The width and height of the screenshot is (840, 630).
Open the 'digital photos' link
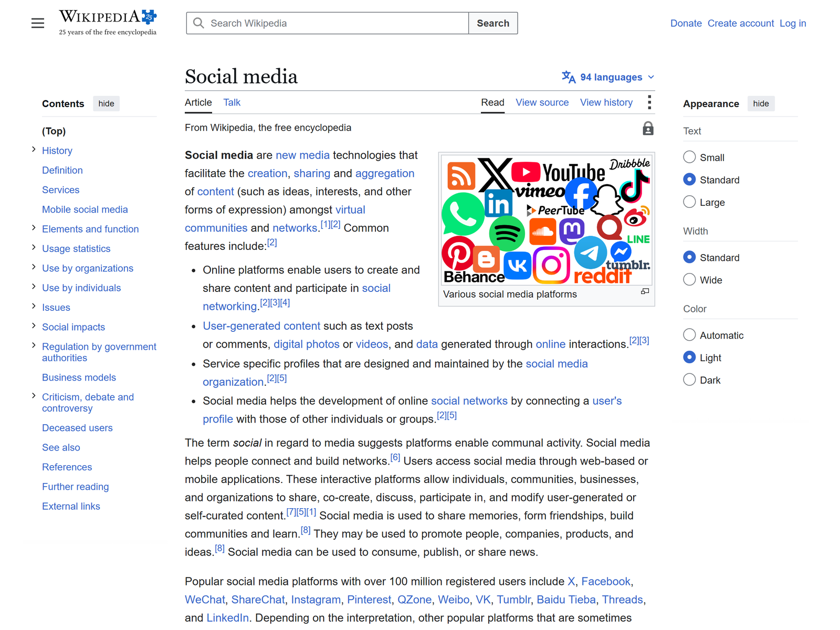[x=307, y=344]
